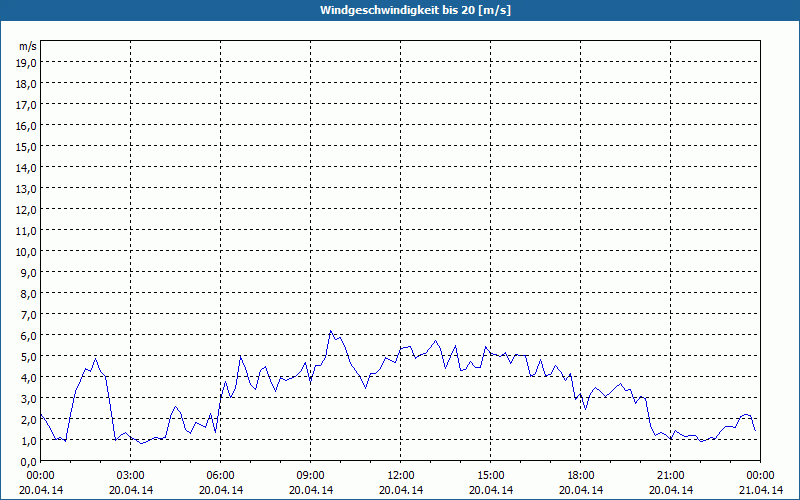Select the 15:00 time label
800x500 pixels.
[x=491, y=476]
